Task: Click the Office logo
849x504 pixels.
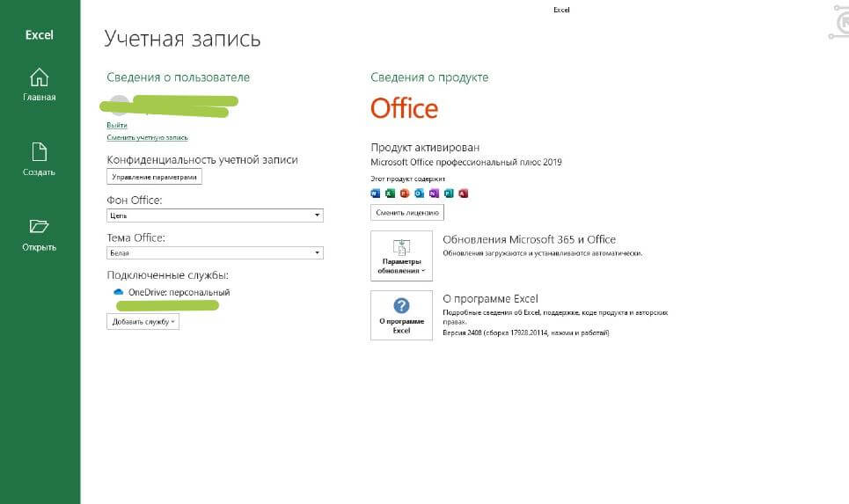Action: click(404, 108)
